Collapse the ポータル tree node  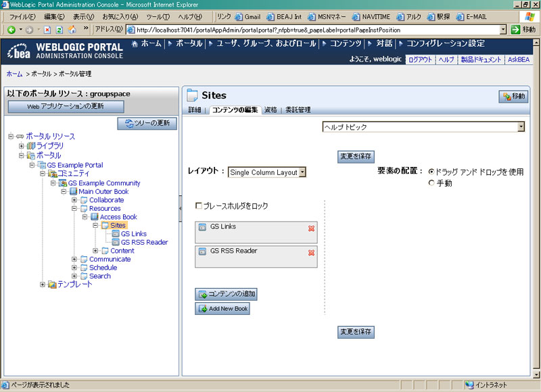(x=22, y=155)
